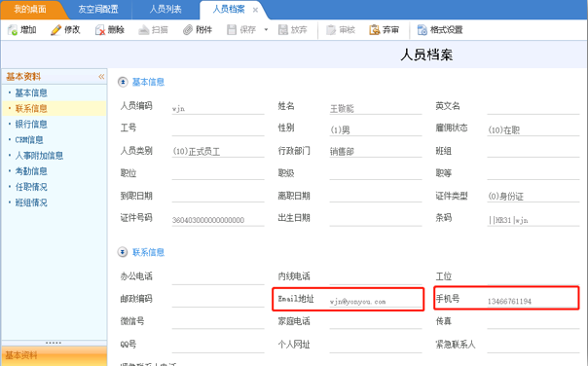Select 考勤信息 in the sidebar
Viewport: 588px width, 366px height.
click(x=31, y=171)
